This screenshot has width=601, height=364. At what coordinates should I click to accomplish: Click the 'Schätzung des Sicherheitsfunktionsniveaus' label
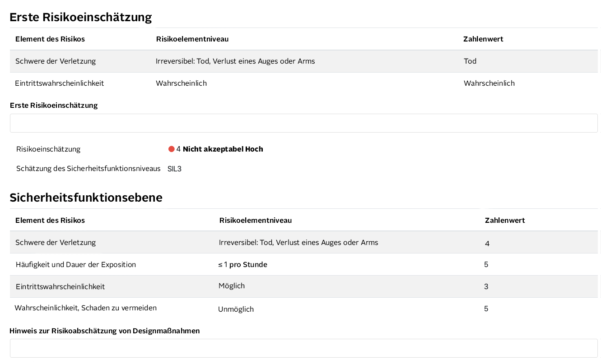point(89,169)
